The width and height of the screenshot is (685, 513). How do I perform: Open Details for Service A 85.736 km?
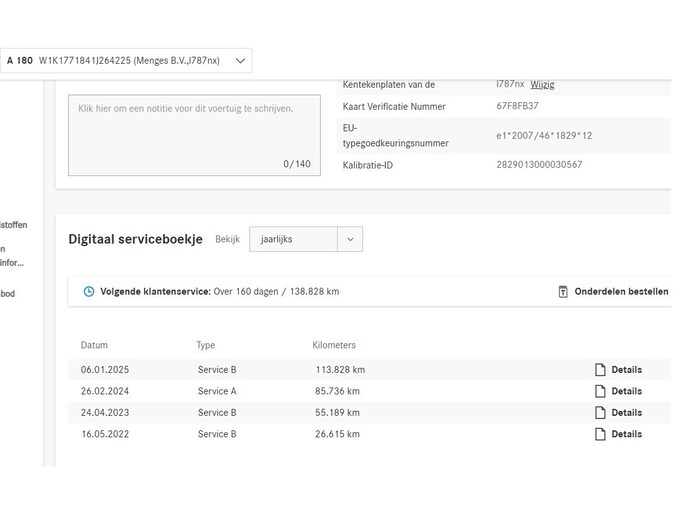[x=626, y=391]
